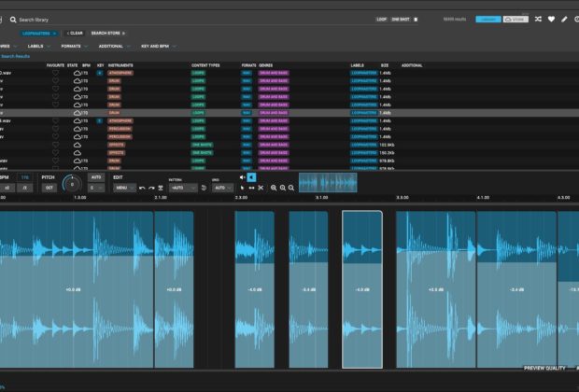
Task: Select the highlighted white-outlined waveform slice
Action: click(362, 289)
